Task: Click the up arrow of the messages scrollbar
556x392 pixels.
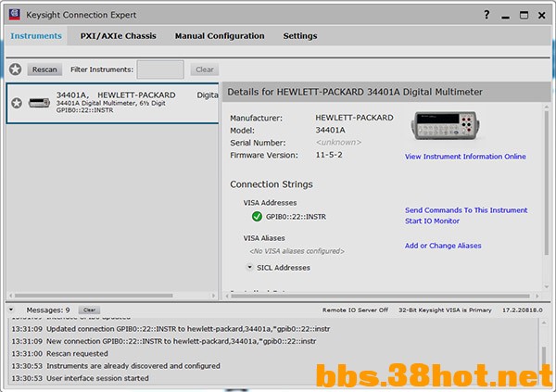Action: [544, 322]
